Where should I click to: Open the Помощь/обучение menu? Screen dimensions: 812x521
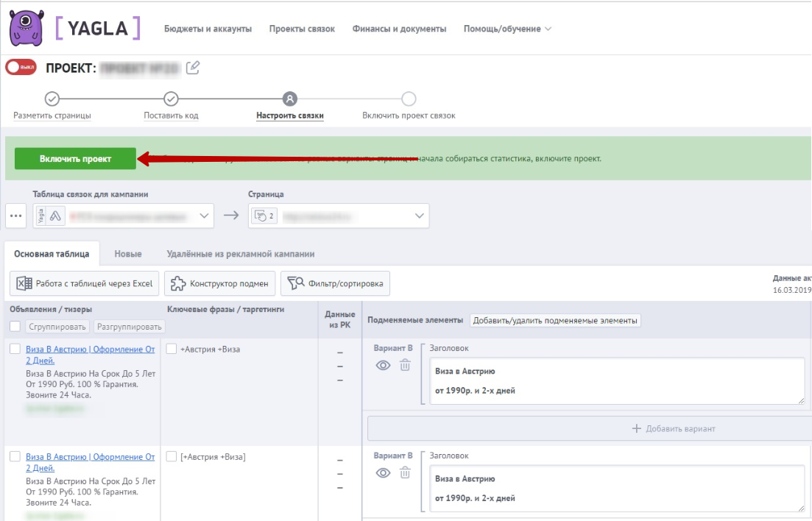click(506, 29)
